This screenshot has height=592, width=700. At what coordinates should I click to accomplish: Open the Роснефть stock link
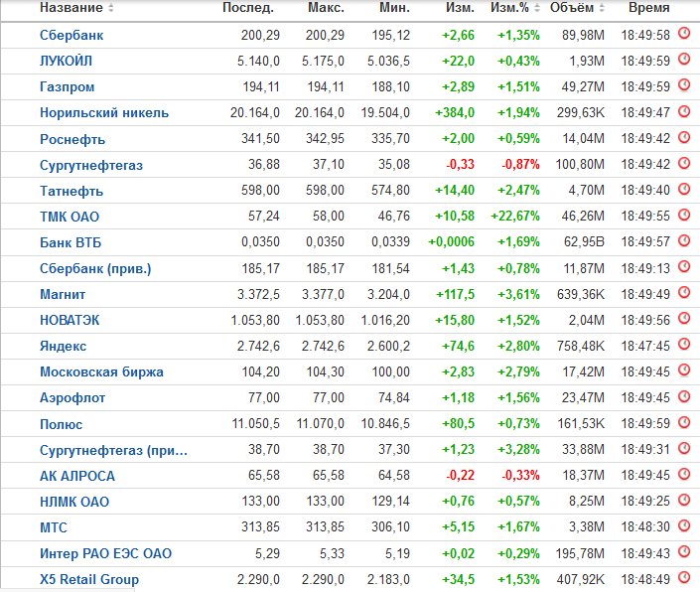72,139
